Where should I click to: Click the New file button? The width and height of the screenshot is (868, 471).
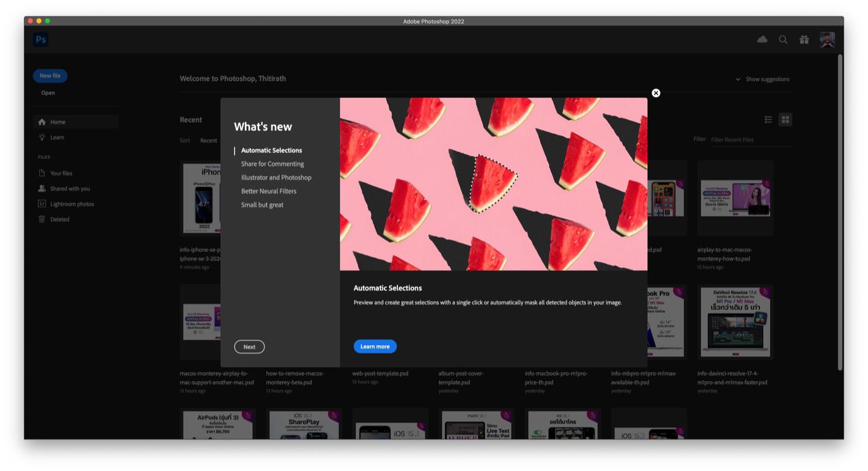(50, 76)
